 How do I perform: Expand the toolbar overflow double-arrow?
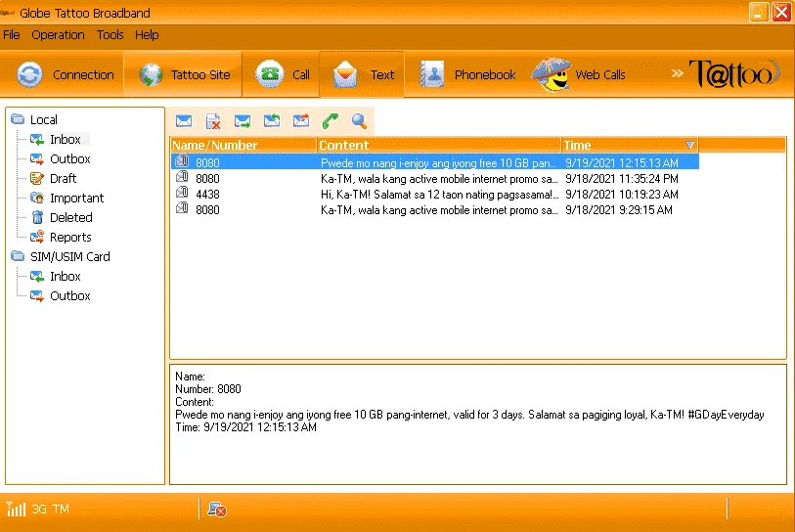[677, 73]
